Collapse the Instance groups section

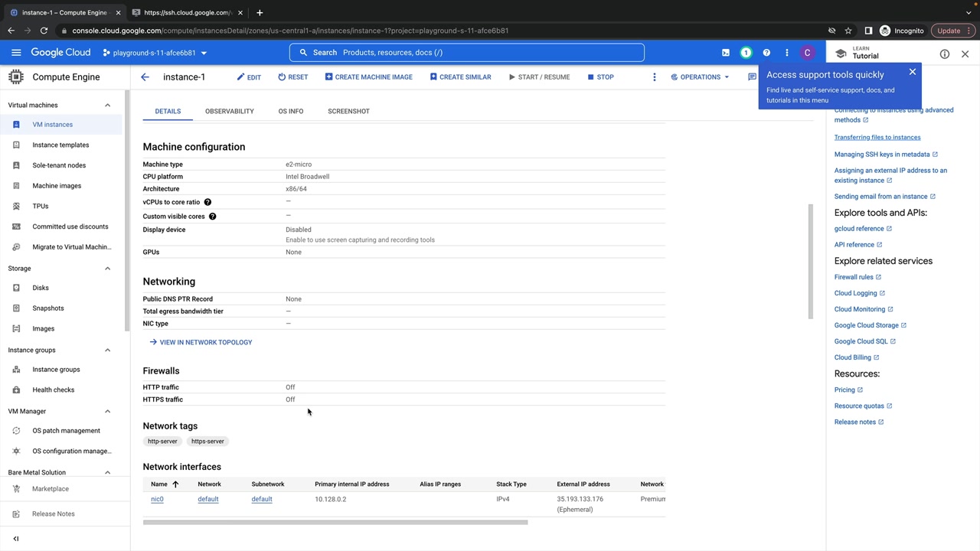click(107, 350)
